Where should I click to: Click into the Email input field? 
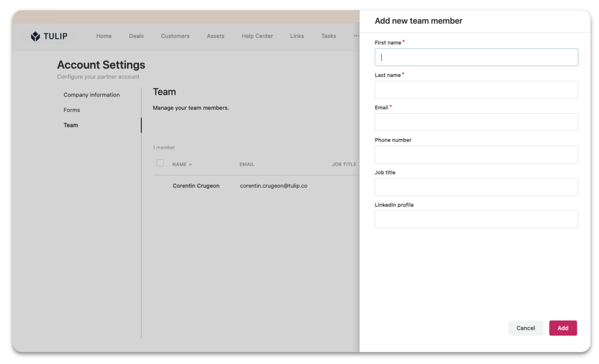476,122
